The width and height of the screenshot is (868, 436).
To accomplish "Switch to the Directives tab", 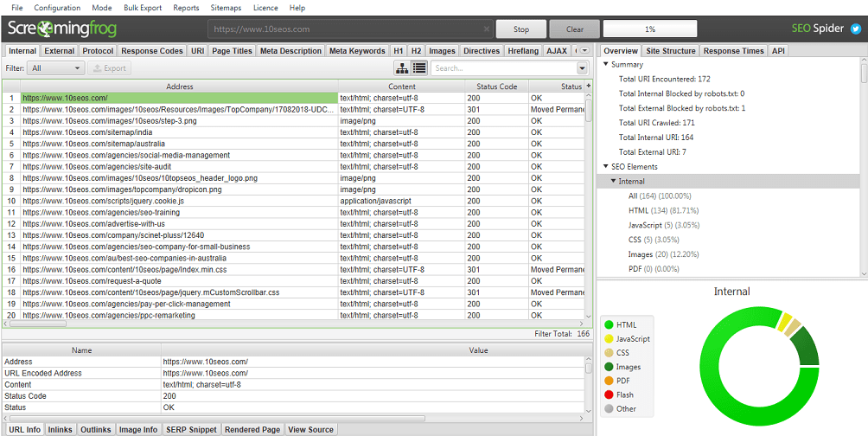I will pos(482,51).
